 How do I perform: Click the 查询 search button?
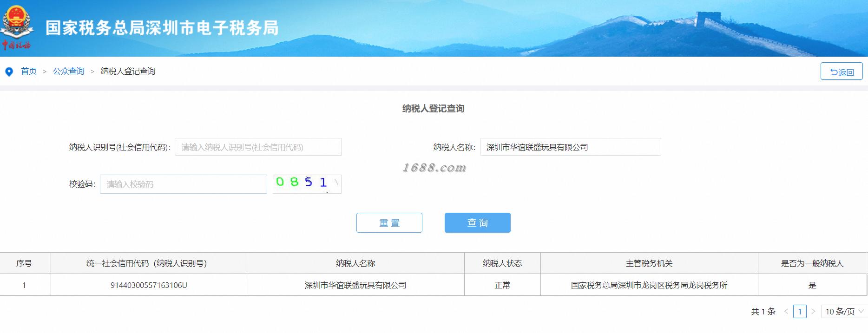coord(478,222)
